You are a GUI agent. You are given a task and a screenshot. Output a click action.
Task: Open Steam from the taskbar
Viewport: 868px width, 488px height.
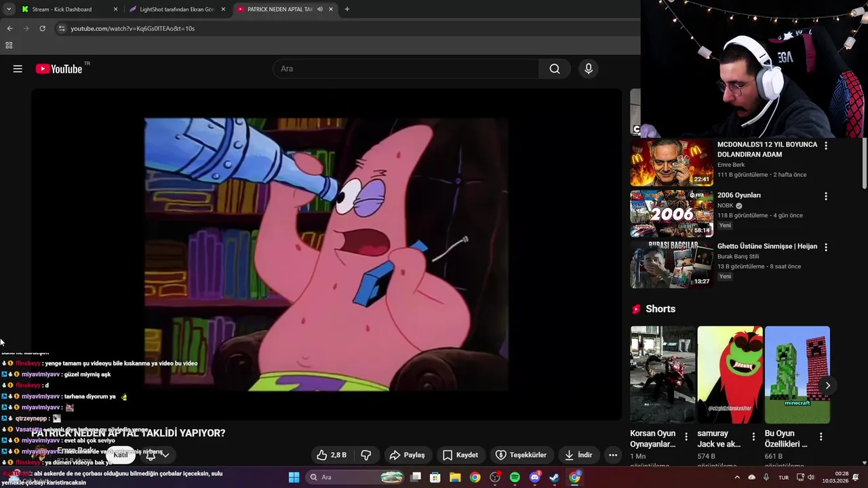click(554, 477)
